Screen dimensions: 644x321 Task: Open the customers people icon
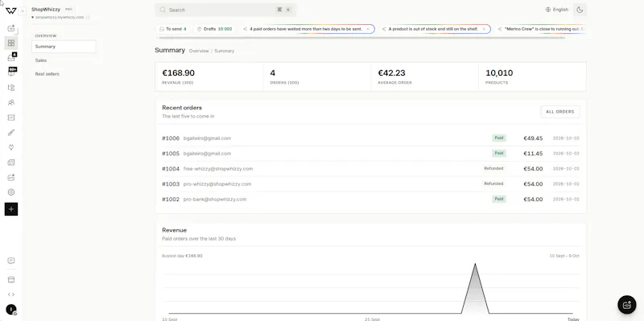pos(11,103)
